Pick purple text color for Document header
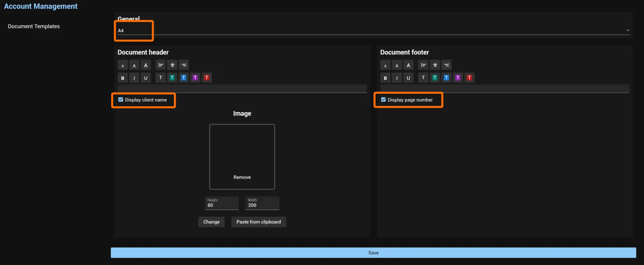This screenshot has width=644, height=265. pyautogui.click(x=195, y=78)
